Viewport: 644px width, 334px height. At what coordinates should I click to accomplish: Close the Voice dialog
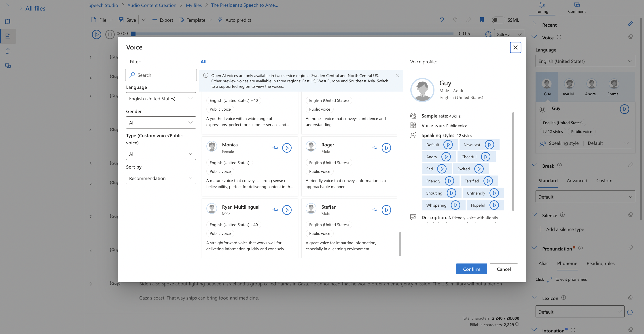[515, 47]
